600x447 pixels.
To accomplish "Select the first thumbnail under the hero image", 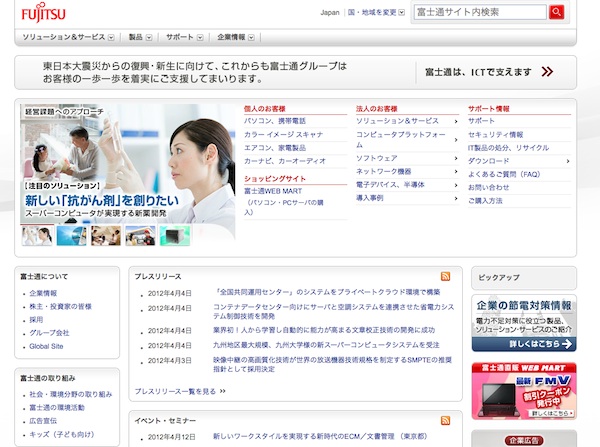I will [37, 236].
